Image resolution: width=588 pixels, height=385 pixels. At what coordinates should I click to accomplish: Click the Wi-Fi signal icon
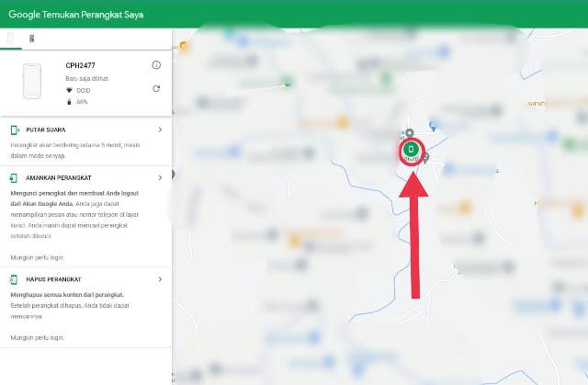tap(69, 90)
